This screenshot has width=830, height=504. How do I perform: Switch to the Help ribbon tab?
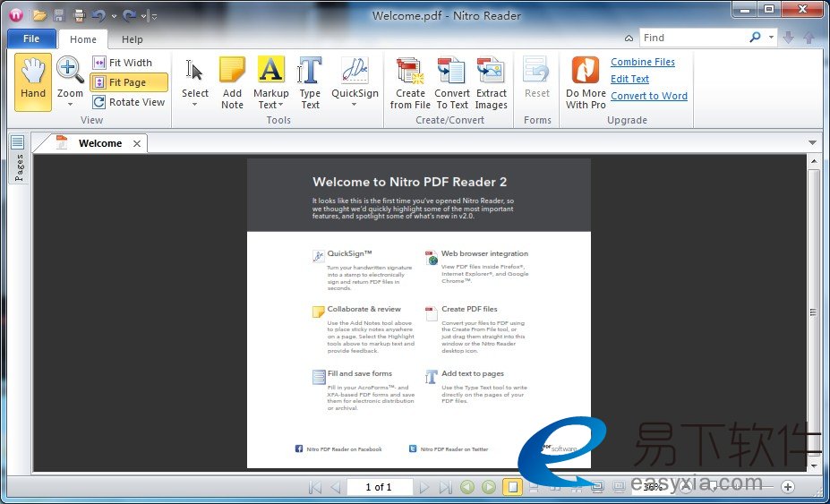pos(133,39)
